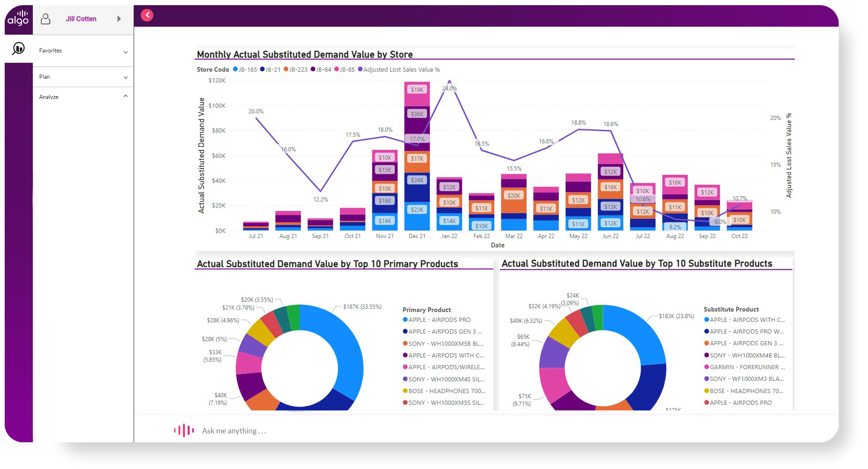
Task: Click the analytics search icon in sidebar
Action: coord(18,48)
